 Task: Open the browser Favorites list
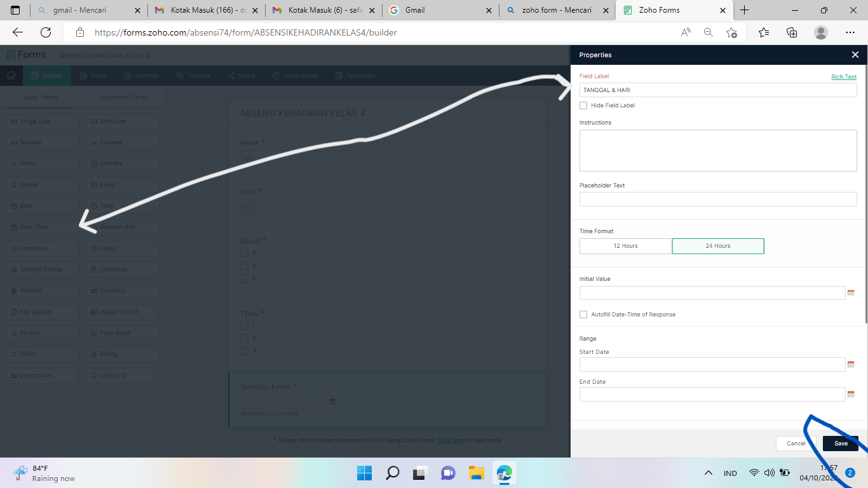click(764, 32)
